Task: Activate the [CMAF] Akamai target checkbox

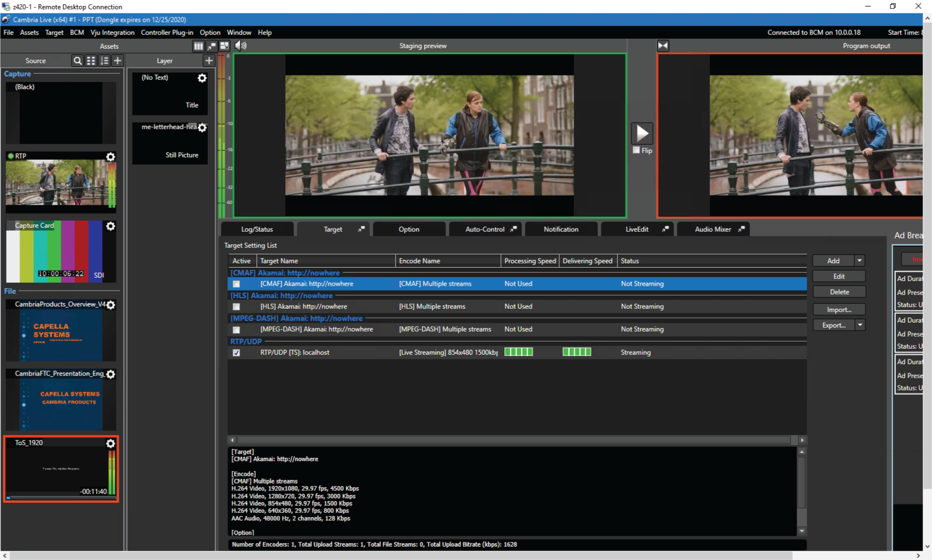Action: (x=236, y=284)
